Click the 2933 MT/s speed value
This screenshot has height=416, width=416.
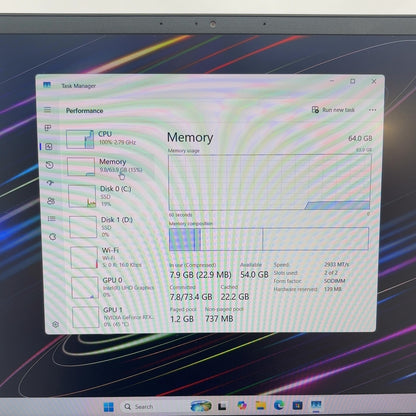tap(336, 264)
